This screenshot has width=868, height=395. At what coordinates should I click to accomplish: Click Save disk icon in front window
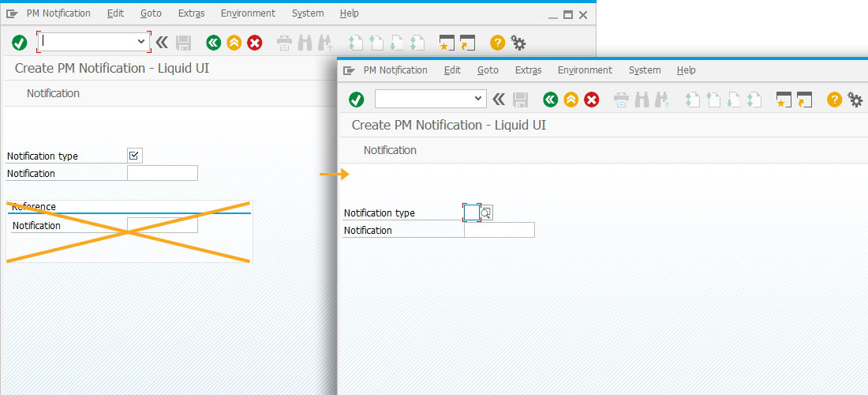coord(520,100)
